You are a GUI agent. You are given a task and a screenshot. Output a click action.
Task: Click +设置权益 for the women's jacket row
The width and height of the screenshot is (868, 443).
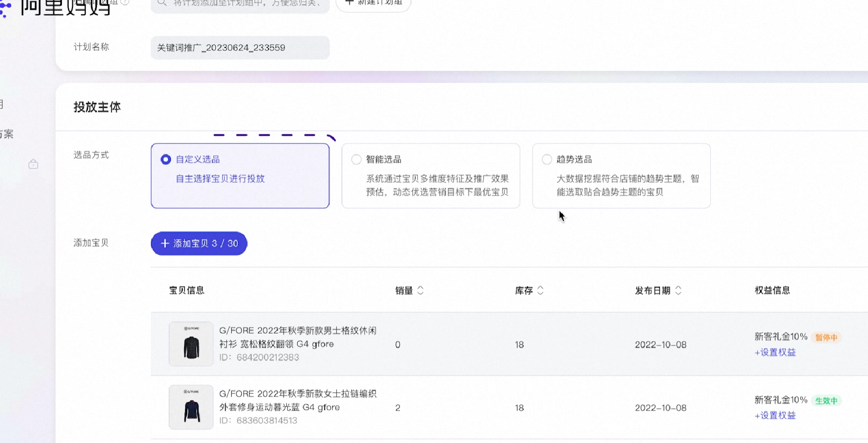[x=775, y=416]
